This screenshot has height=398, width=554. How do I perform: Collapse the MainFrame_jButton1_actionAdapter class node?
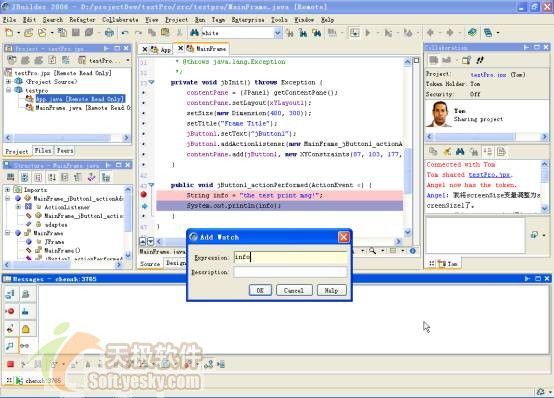click(x=7, y=199)
